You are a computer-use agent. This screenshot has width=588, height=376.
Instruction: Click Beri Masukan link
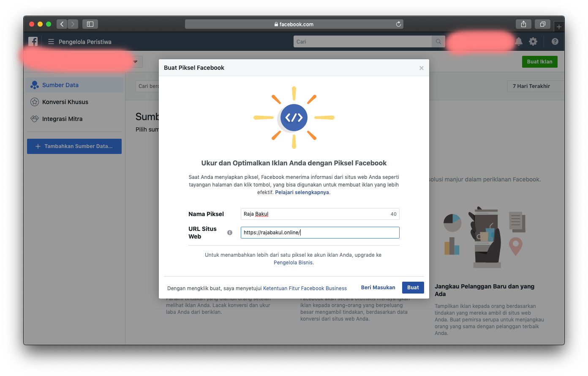pos(378,288)
